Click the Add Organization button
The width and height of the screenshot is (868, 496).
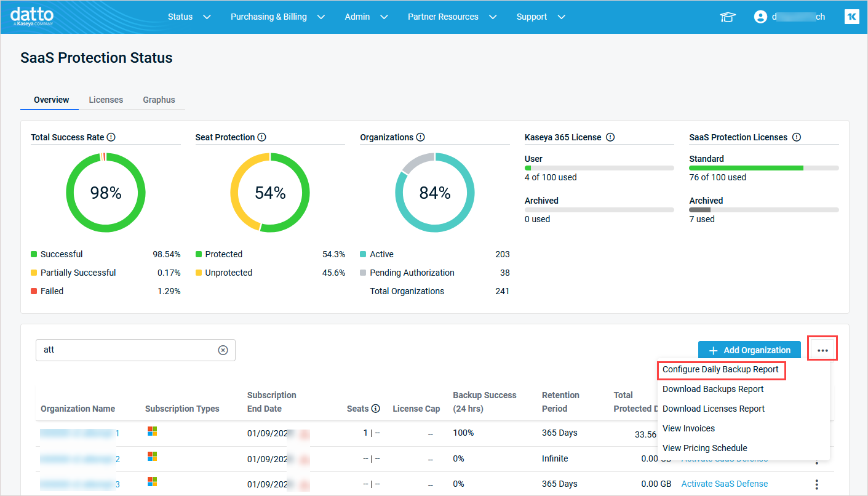pos(749,350)
